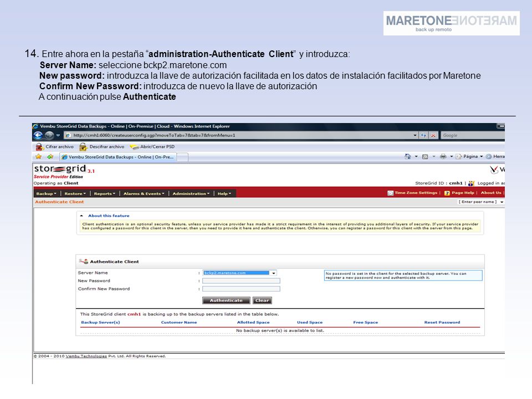The height and width of the screenshot is (399, 532).
Task: Open the back/forward recent pages dropdown arrow
Action: [x=58, y=135]
